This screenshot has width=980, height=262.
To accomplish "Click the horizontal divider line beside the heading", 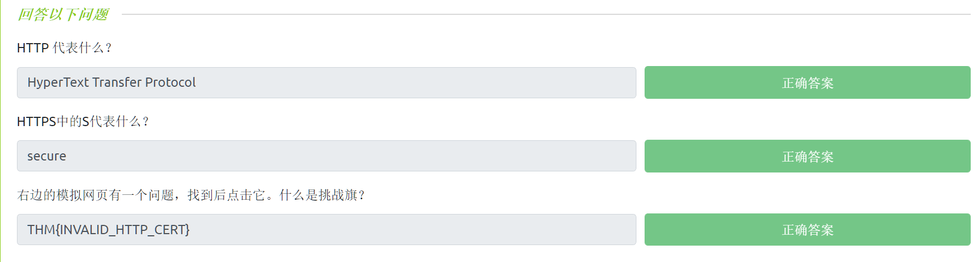I will 546,15.
